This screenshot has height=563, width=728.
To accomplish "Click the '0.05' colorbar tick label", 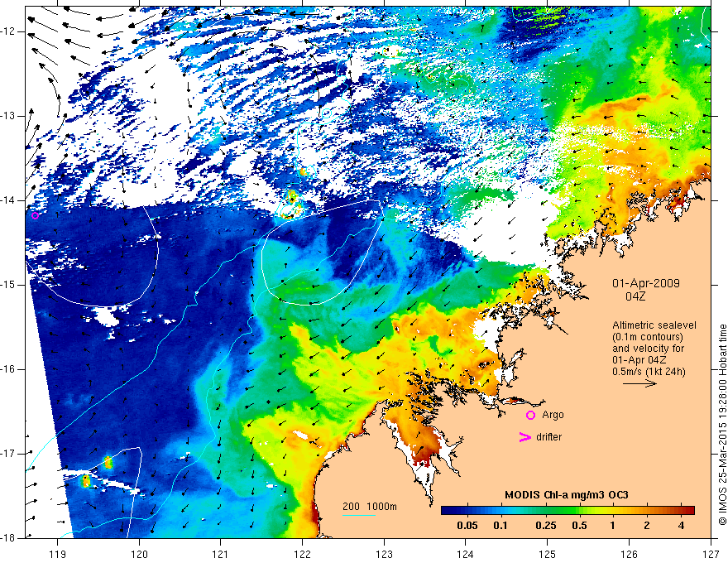I will click(467, 526).
